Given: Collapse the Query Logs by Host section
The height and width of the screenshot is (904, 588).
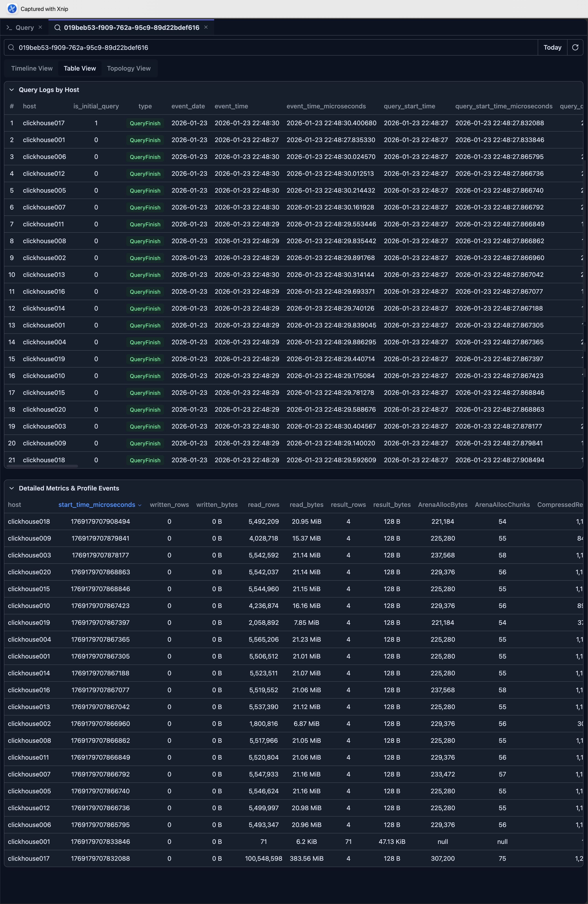Looking at the screenshot, I should coord(12,90).
